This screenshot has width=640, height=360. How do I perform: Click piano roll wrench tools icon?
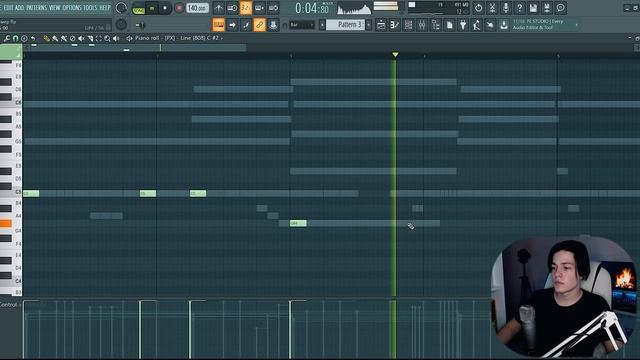coord(7,38)
